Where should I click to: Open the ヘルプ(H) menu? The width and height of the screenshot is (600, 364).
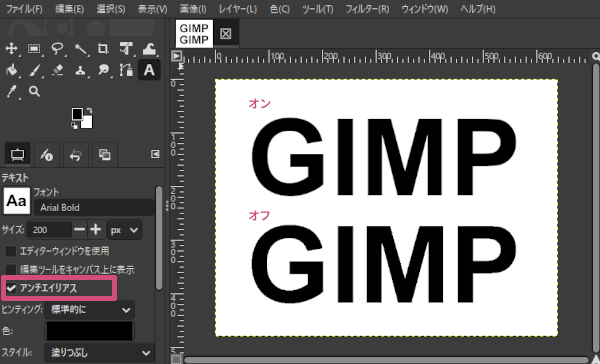(x=478, y=9)
